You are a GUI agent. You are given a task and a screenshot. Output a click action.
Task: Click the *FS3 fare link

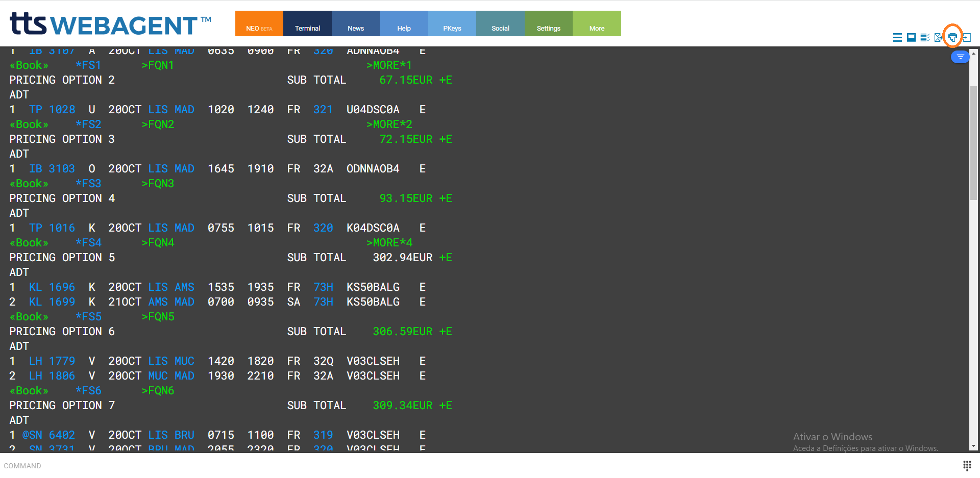[x=88, y=184]
